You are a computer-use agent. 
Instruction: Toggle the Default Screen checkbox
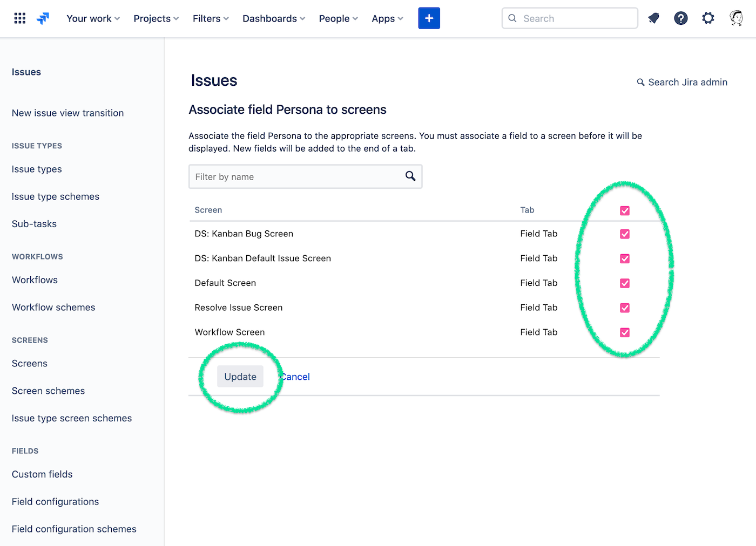(x=625, y=283)
